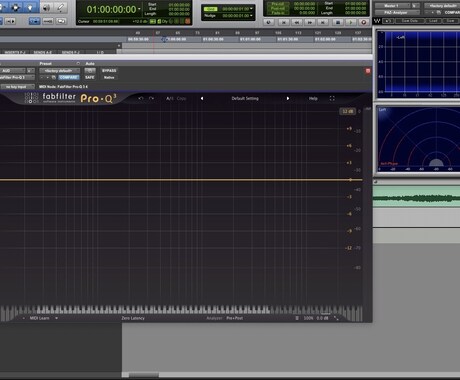460x380 pixels.
Task: Open the 12 dB display range selector
Action: point(348,111)
